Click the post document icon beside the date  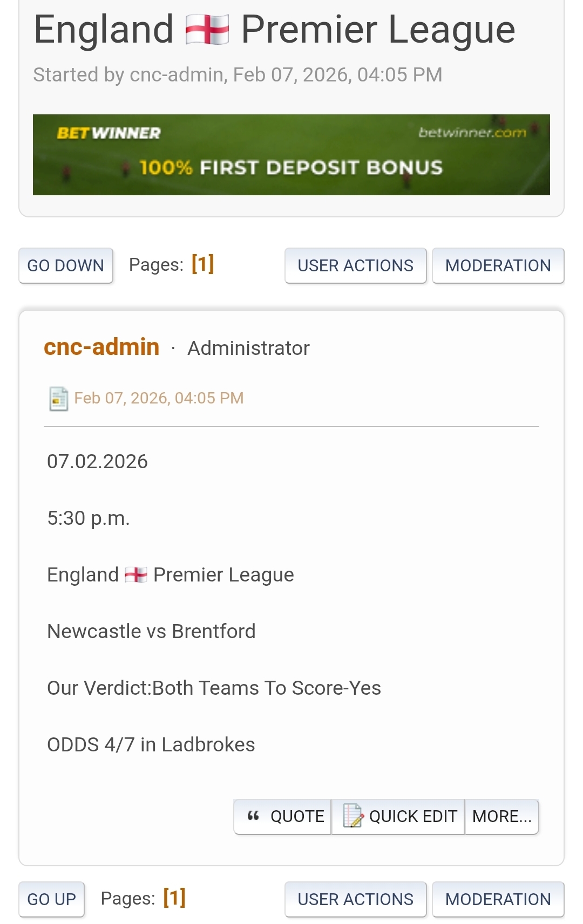(58, 399)
